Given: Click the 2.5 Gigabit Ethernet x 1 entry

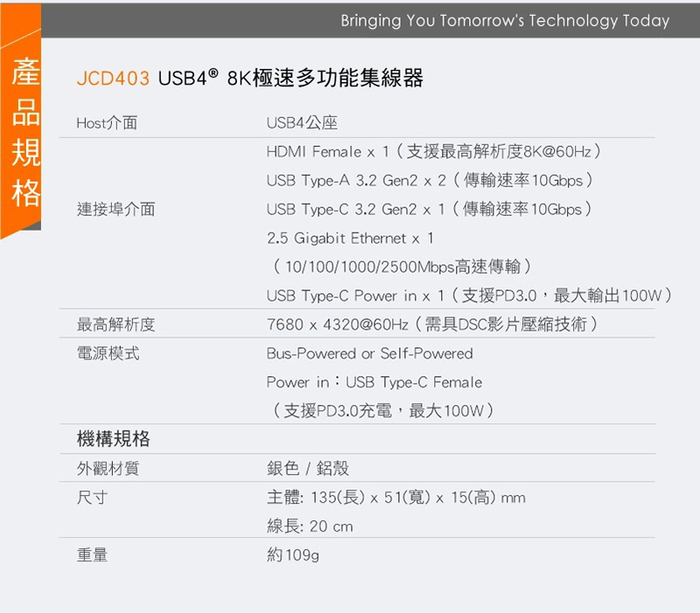Looking at the screenshot, I should 350,238.
